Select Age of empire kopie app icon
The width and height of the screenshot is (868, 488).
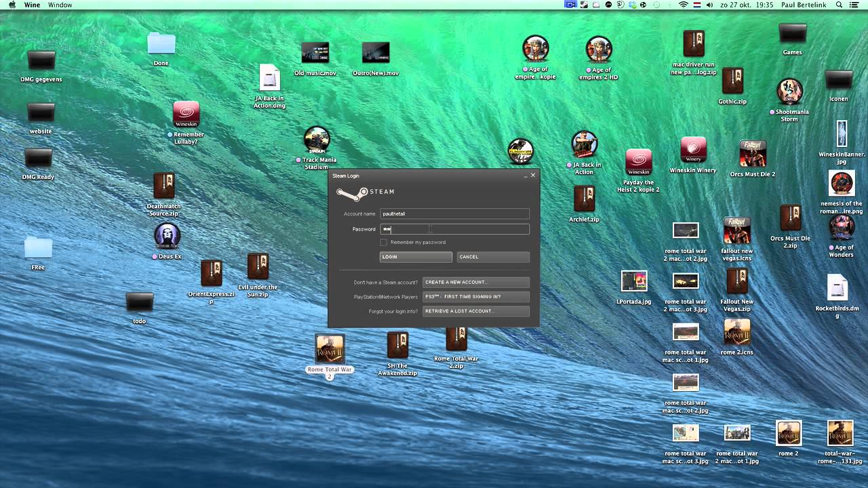coord(535,49)
